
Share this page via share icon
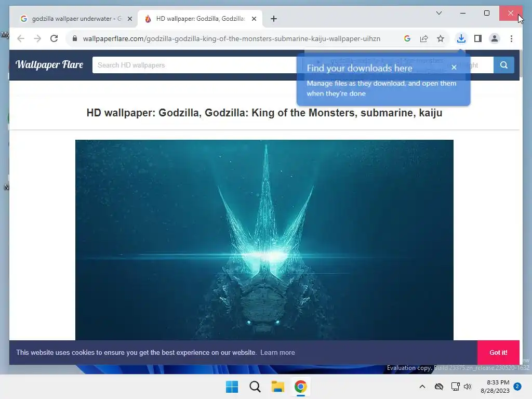[424, 38]
